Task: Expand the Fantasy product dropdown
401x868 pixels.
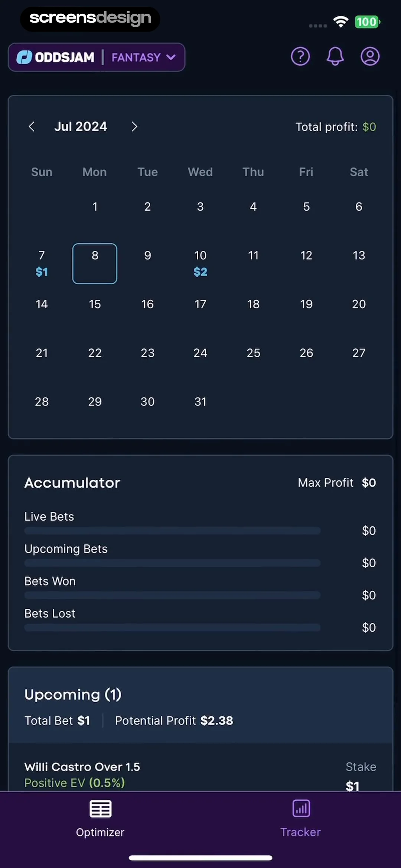Action: tap(143, 57)
